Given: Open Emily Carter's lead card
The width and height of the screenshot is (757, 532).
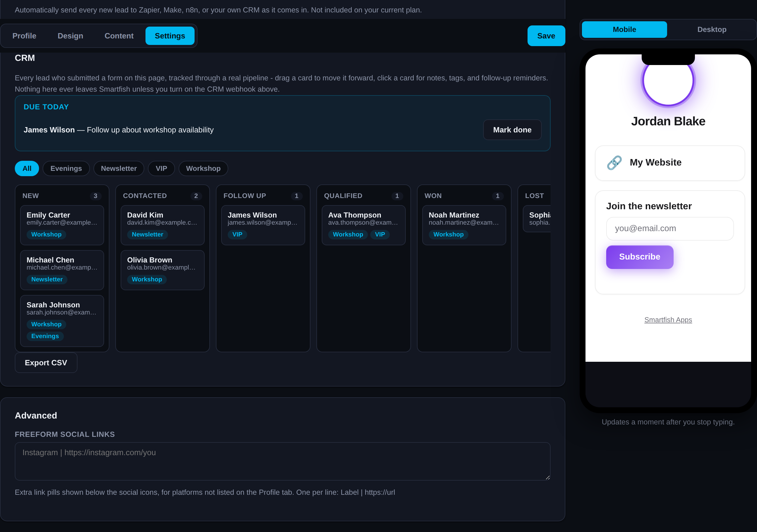Looking at the screenshot, I should [62, 225].
